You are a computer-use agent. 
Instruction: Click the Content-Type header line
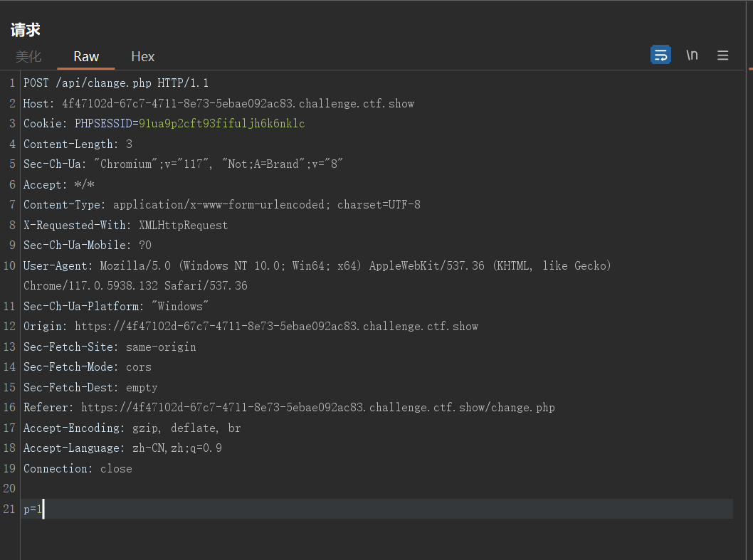221,205
